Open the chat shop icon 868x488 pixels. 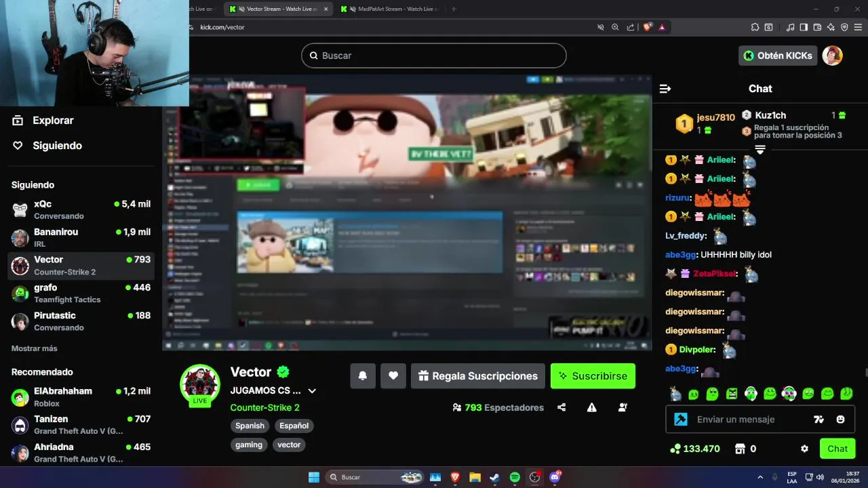pyautogui.click(x=741, y=449)
